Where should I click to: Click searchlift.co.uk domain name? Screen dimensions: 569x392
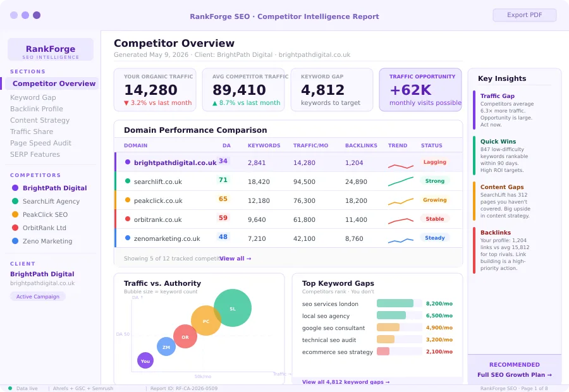[158, 181]
